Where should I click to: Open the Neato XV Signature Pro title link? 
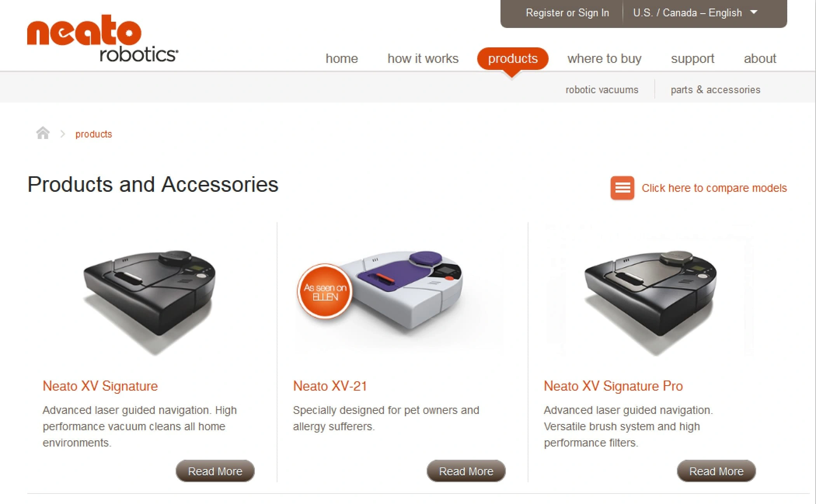click(613, 386)
